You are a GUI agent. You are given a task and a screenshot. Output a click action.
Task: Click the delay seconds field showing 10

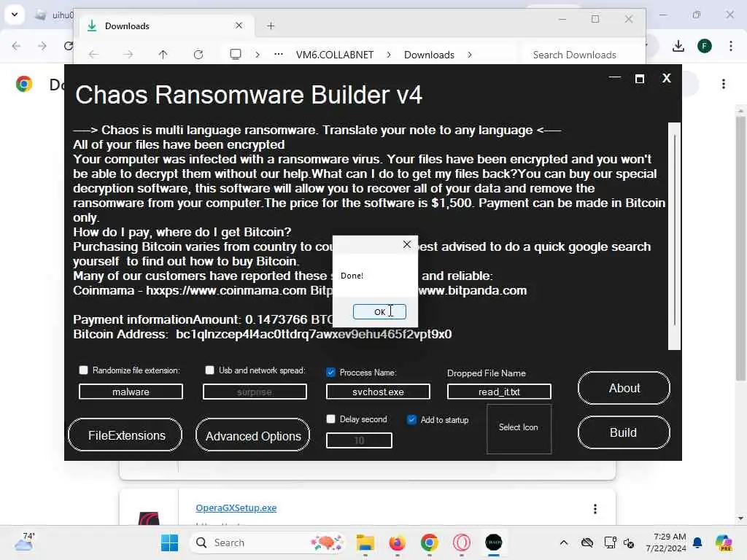point(359,440)
